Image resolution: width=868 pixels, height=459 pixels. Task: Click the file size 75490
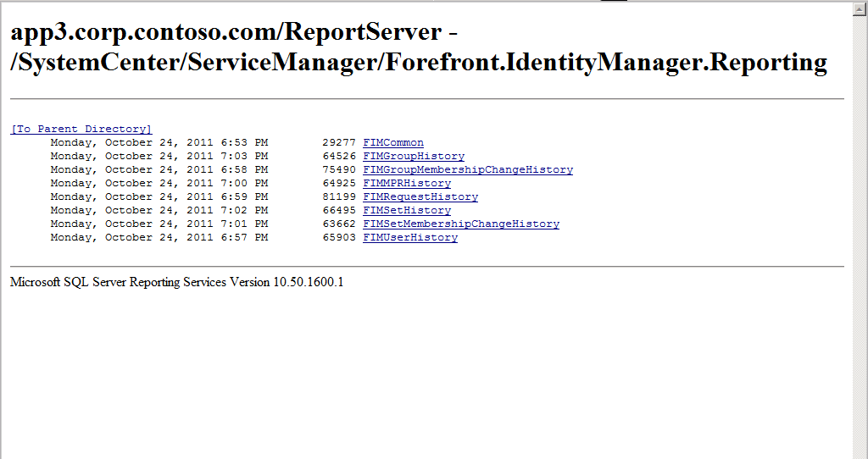pos(339,169)
